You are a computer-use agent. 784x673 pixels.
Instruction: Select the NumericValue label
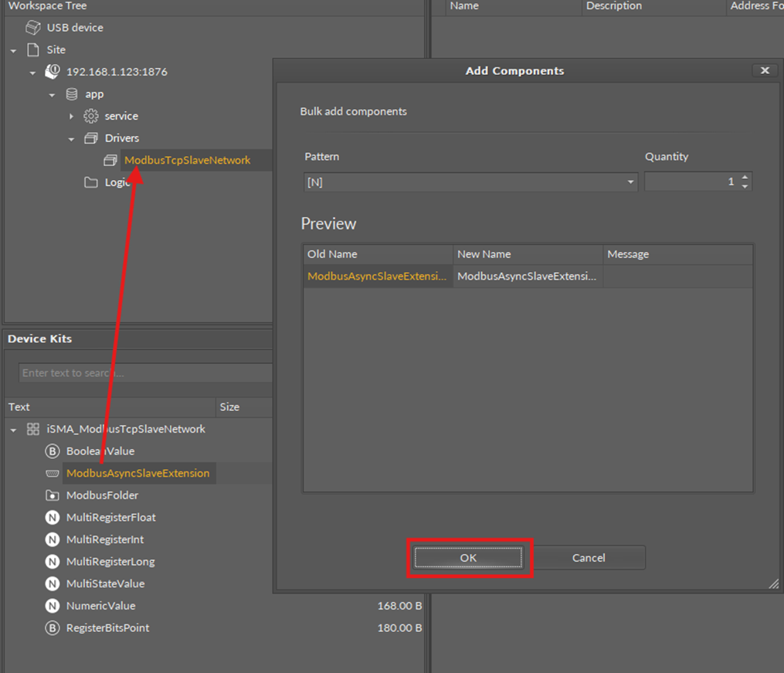[x=101, y=606]
